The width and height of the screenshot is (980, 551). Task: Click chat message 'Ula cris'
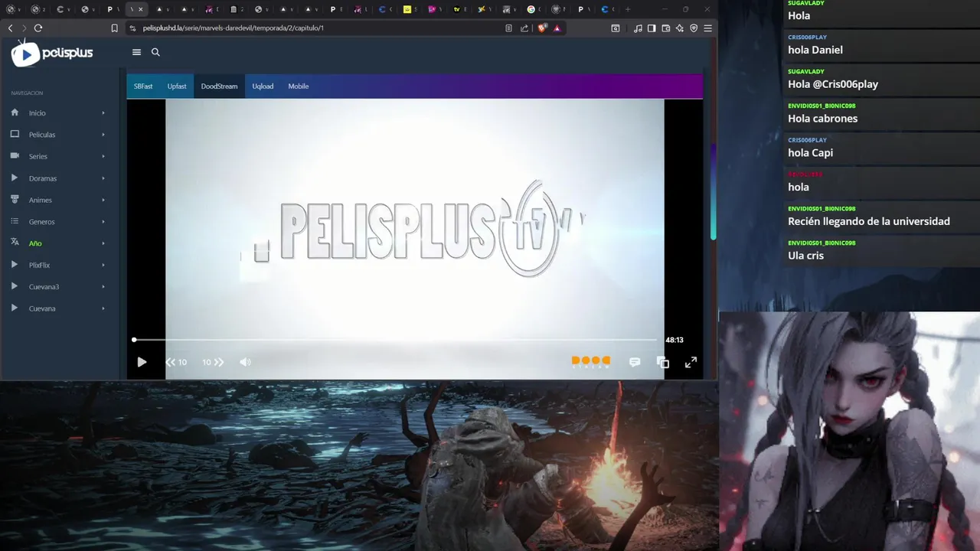coord(806,256)
